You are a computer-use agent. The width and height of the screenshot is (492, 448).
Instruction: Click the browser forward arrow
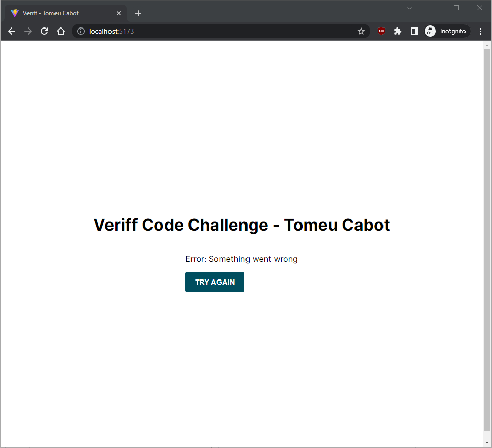[x=28, y=31]
